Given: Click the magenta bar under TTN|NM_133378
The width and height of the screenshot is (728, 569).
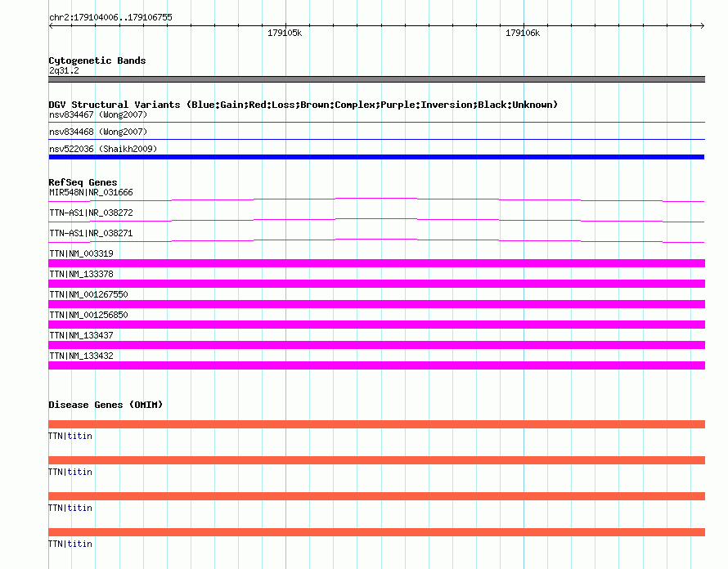Looking at the screenshot, I should click(x=376, y=284).
